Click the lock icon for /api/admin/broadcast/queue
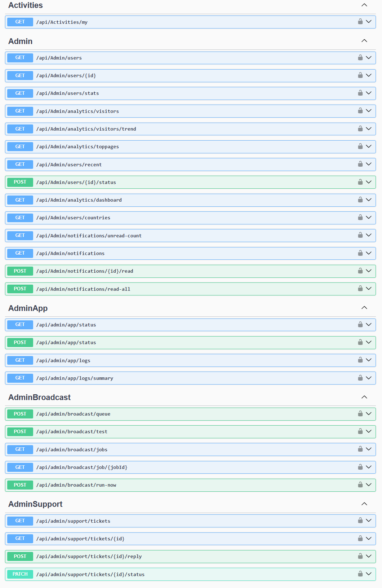 (x=360, y=414)
